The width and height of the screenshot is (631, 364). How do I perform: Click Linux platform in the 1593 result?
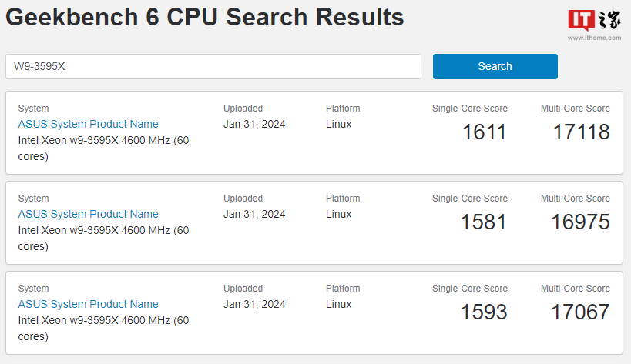pyautogui.click(x=339, y=304)
